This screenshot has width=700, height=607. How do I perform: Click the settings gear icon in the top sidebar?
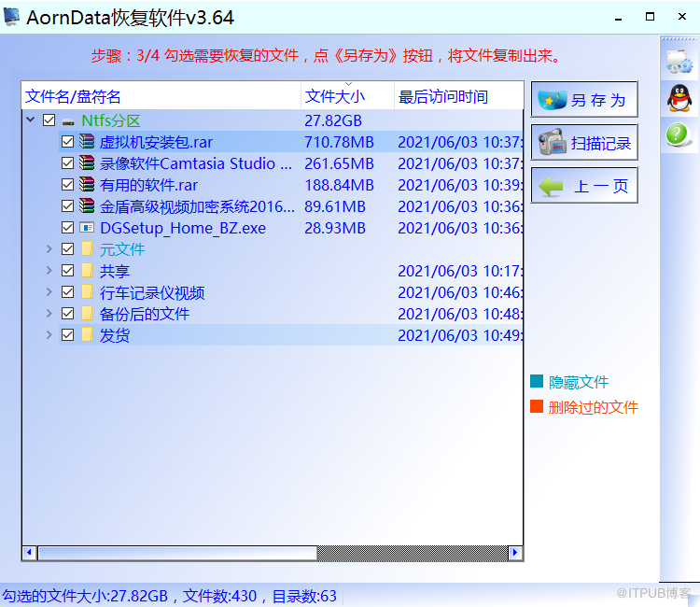[x=679, y=62]
